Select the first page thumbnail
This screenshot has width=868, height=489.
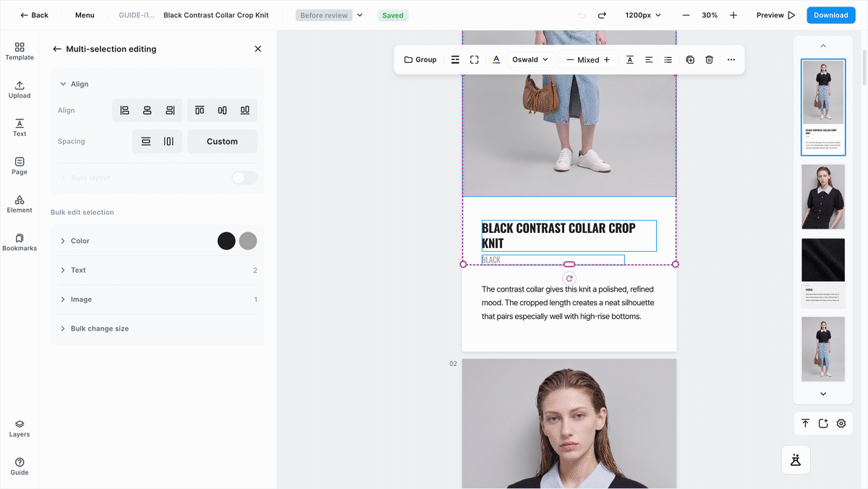823,107
